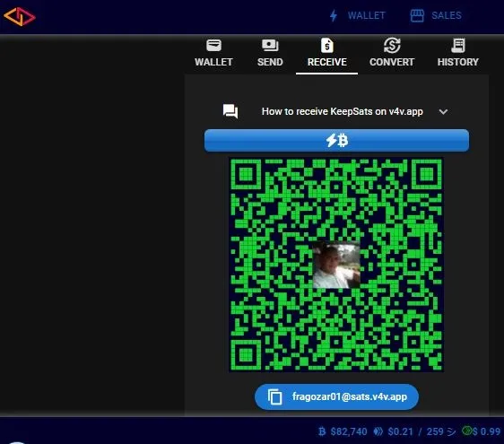Open 'How to receive KeepSats on v4v.app' text

(x=342, y=111)
